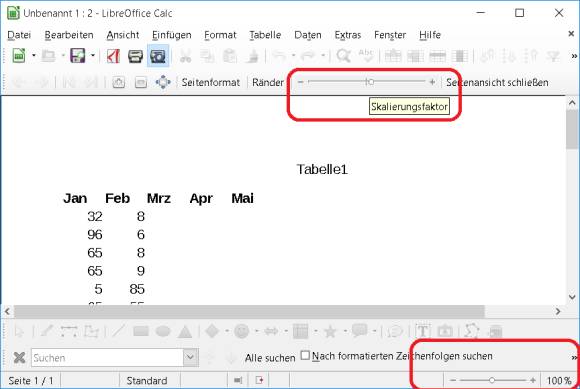
Task: Click zoom out minus in status bar
Action: (453, 380)
